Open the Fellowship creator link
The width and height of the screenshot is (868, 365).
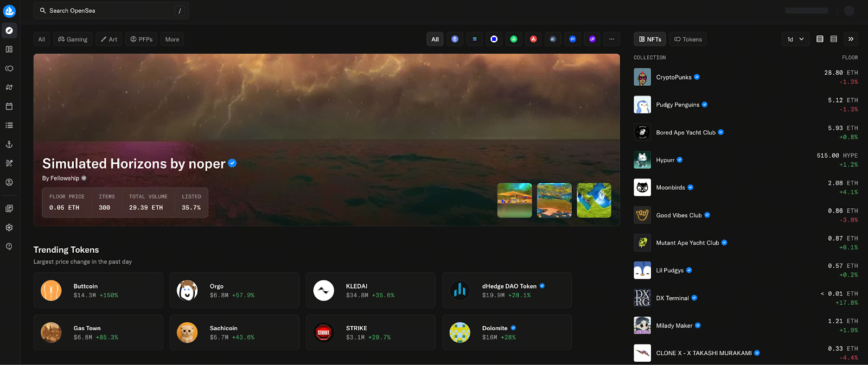(x=65, y=178)
